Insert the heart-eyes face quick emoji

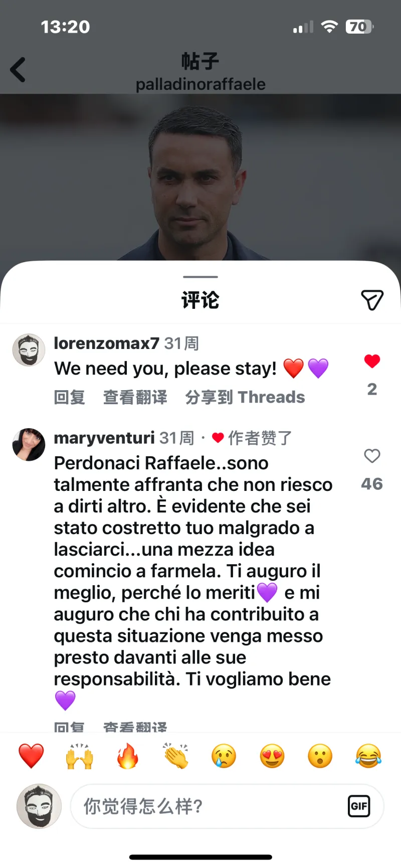click(x=272, y=756)
